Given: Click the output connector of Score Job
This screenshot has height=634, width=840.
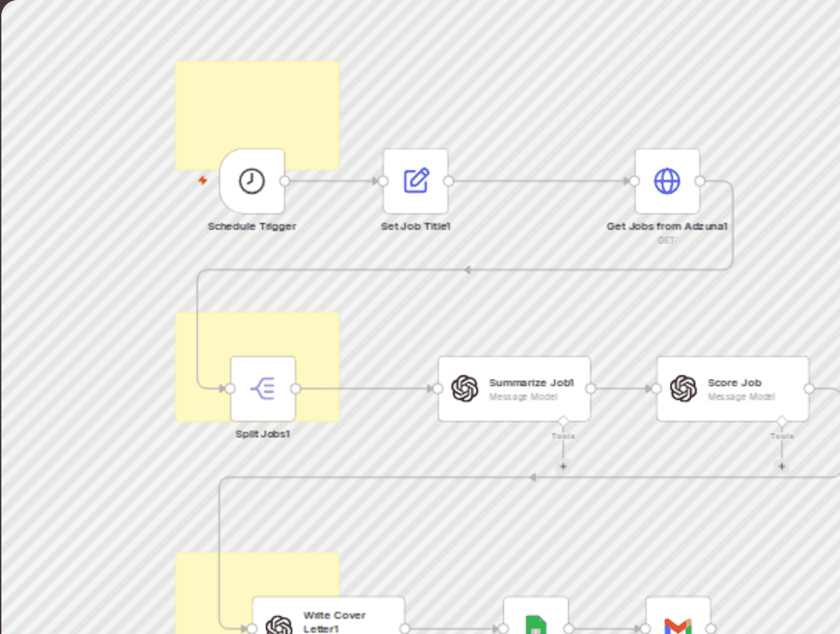Looking at the screenshot, I should [x=809, y=389].
